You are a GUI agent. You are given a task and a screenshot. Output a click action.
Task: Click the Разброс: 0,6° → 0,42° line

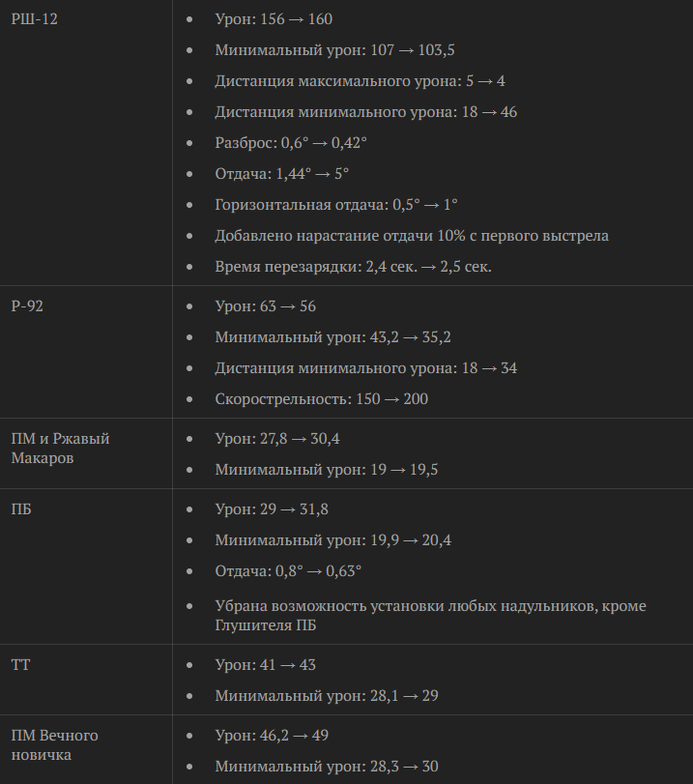pos(291,143)
